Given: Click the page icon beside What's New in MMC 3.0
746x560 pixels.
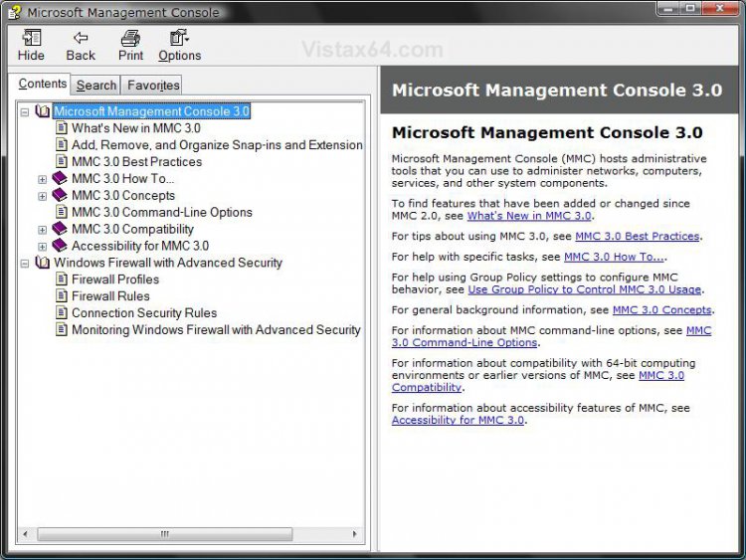Looking at the screenshot, I should (62, 127).
